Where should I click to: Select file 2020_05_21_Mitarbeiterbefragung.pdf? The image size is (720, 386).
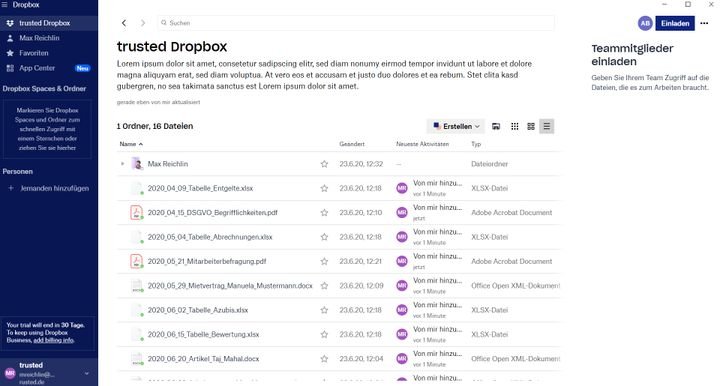pos(207,261)
